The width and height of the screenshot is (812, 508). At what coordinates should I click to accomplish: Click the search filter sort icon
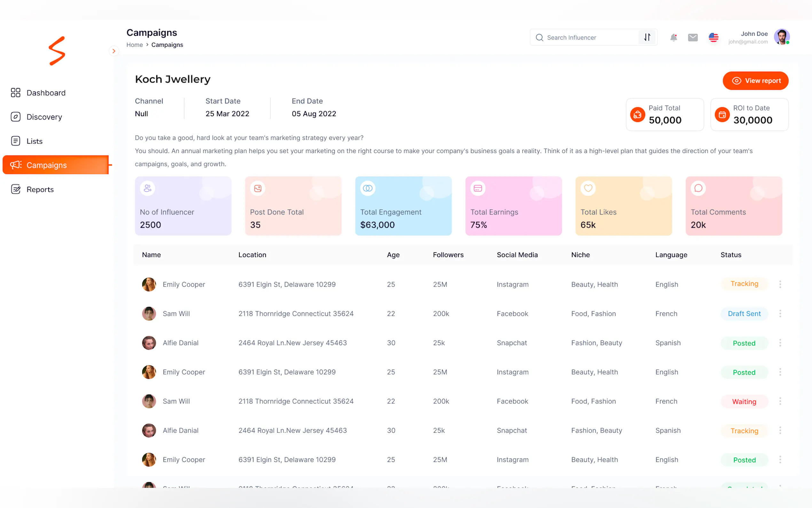pos(647,37)
